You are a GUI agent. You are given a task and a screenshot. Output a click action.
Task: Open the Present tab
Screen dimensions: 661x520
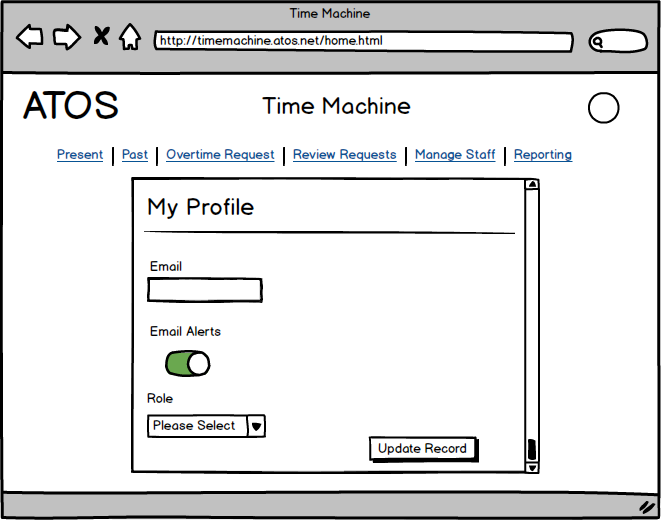80,155
